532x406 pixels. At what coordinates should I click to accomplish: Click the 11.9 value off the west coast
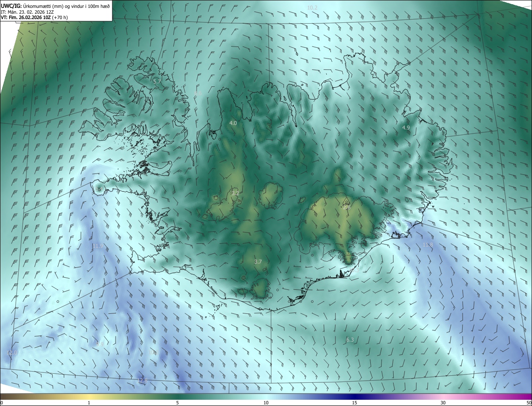pyautogui.click(x=98, y=246)
